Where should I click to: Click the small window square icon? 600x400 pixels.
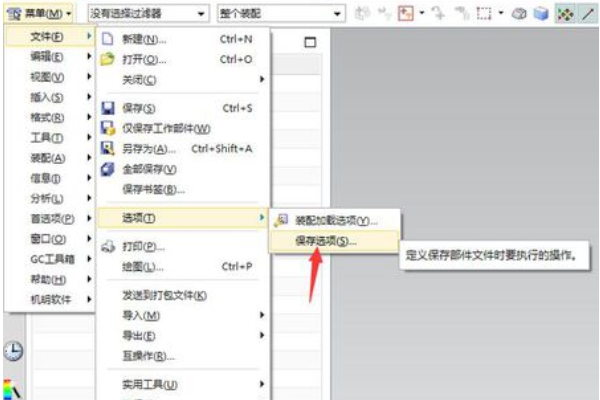pyautogui.click(x=310, y=42)
